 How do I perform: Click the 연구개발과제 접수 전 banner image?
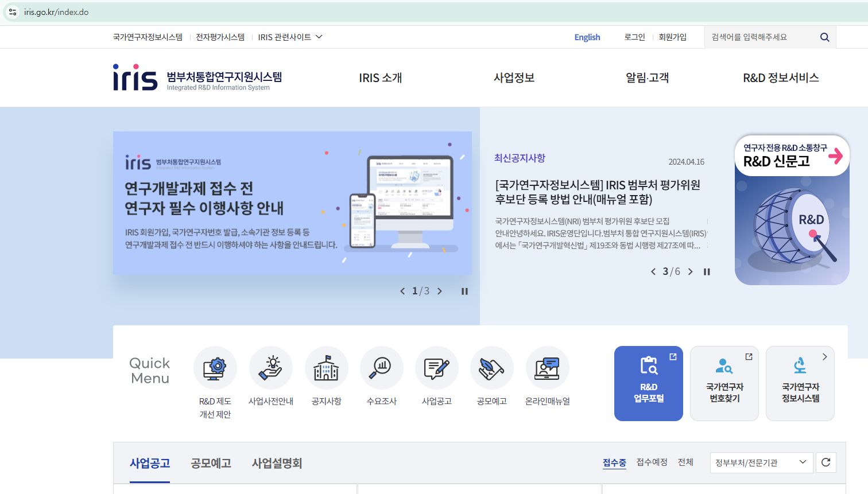292,203
